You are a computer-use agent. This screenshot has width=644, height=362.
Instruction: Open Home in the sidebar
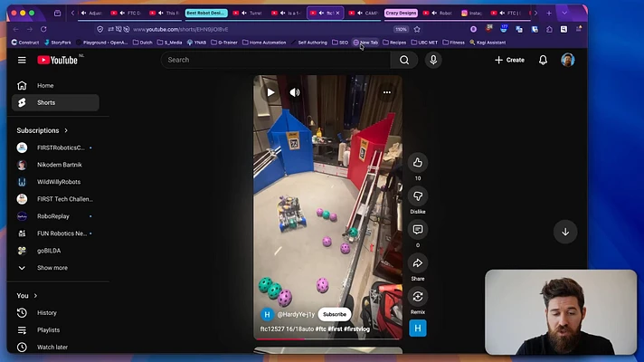55,85
